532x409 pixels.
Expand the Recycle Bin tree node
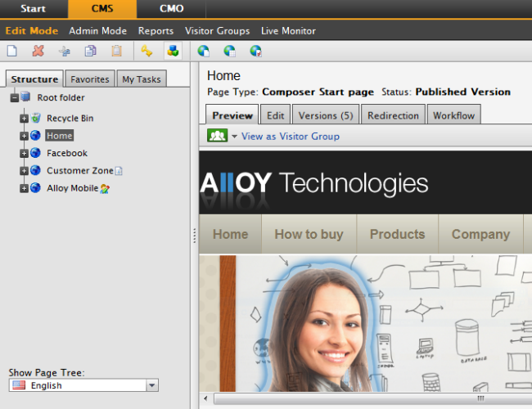click(24, 119)
